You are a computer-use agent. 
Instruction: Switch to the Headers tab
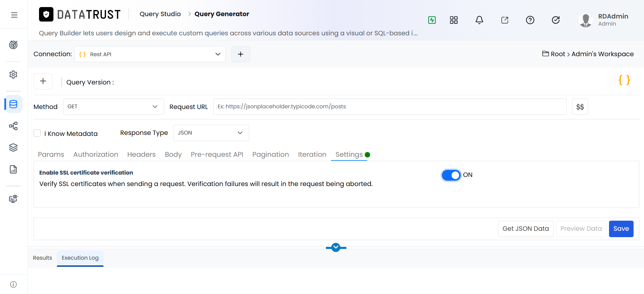(x=142, y=154)
